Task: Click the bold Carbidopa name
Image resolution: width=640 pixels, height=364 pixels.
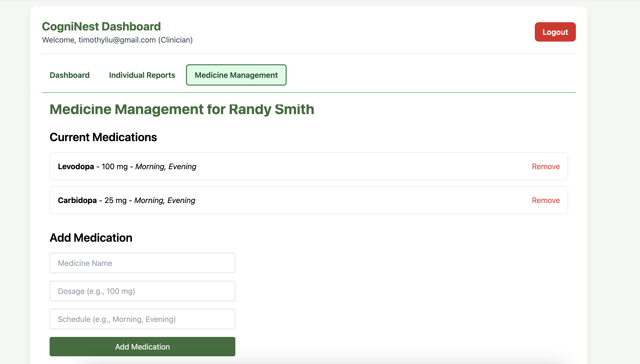Action: (x=77, y=200)
